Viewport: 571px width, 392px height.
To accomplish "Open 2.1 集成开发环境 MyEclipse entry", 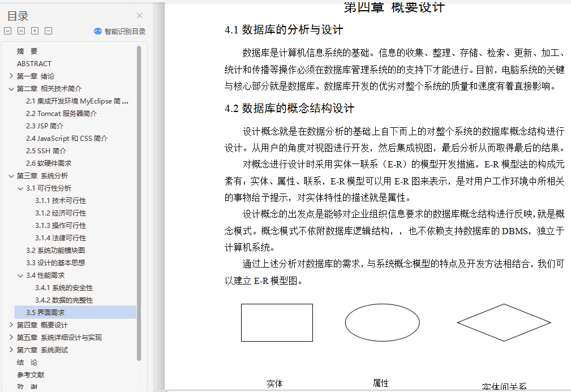I will click(x=77, y=101).
